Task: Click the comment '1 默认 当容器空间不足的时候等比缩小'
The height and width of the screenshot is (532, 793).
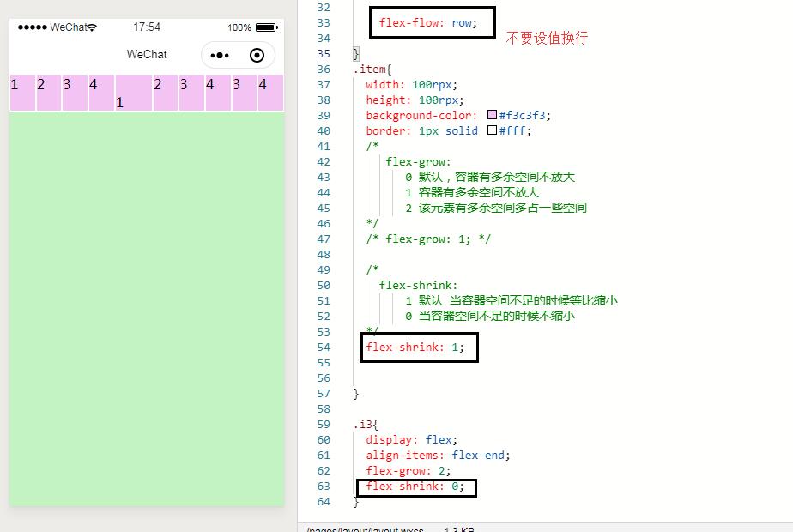Action: pos(511,300)
